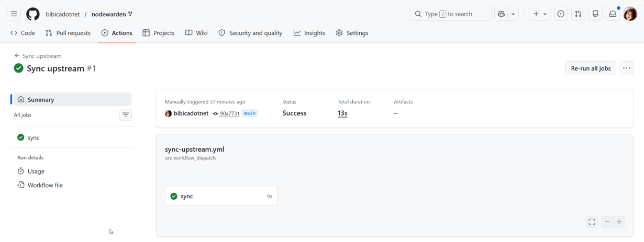Zoom in the workflow graph
Image resolution: width=644 pixels, height=242 pixels.
[x=619, y=222]
